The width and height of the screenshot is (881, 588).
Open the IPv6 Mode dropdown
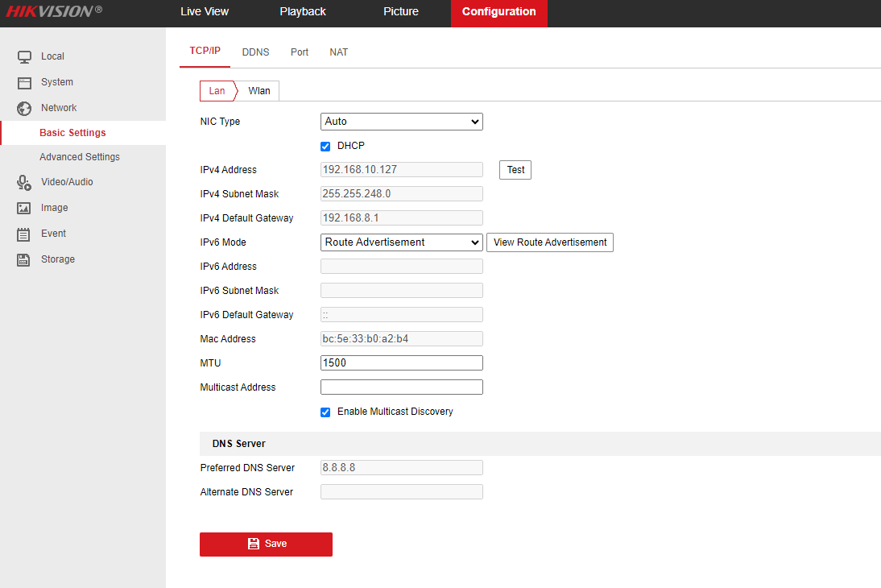click(401, 242)
